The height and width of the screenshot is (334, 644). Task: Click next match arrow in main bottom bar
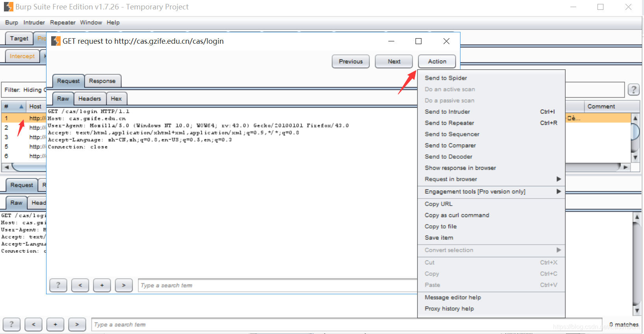click(x=77, y=325)
